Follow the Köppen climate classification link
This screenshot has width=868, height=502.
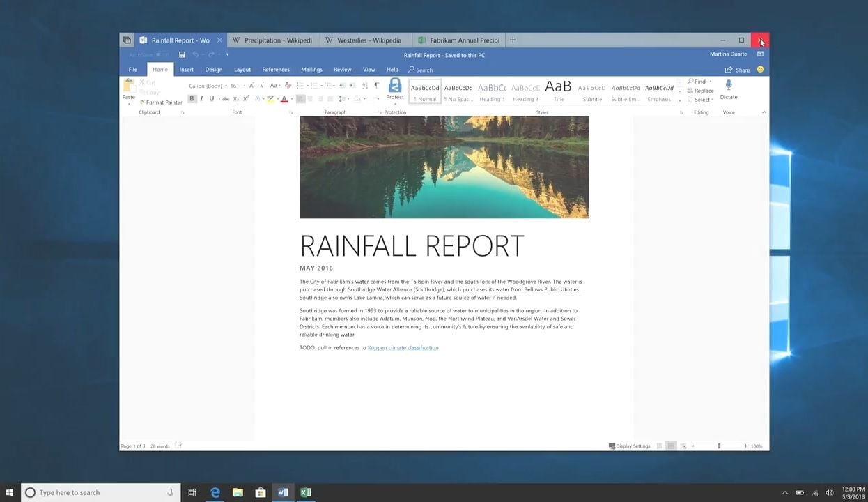(403, 347)
